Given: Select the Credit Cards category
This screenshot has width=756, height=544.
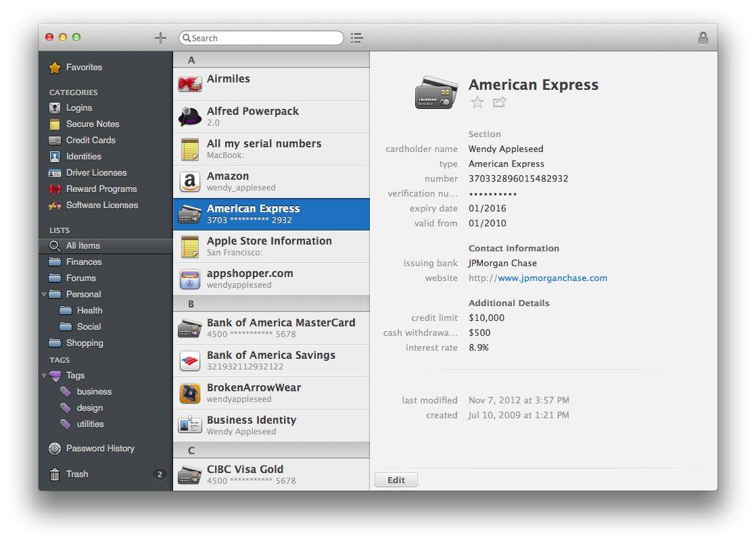Looking at the screenshot, I should pos(91,140).
